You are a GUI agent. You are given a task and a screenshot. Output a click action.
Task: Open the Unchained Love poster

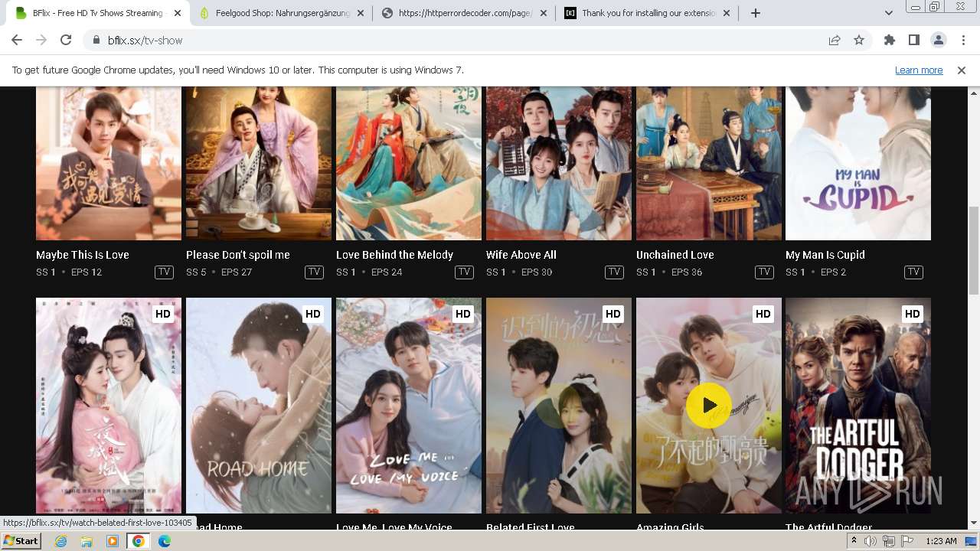point(709,163)
